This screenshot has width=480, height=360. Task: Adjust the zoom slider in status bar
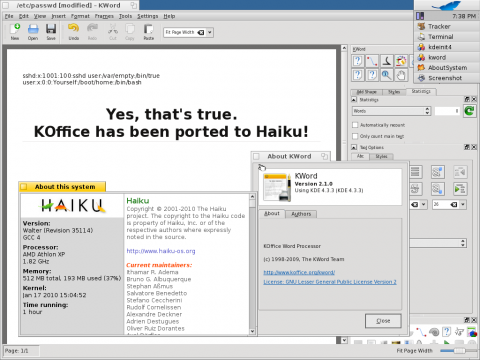click(x=460, y=351)
